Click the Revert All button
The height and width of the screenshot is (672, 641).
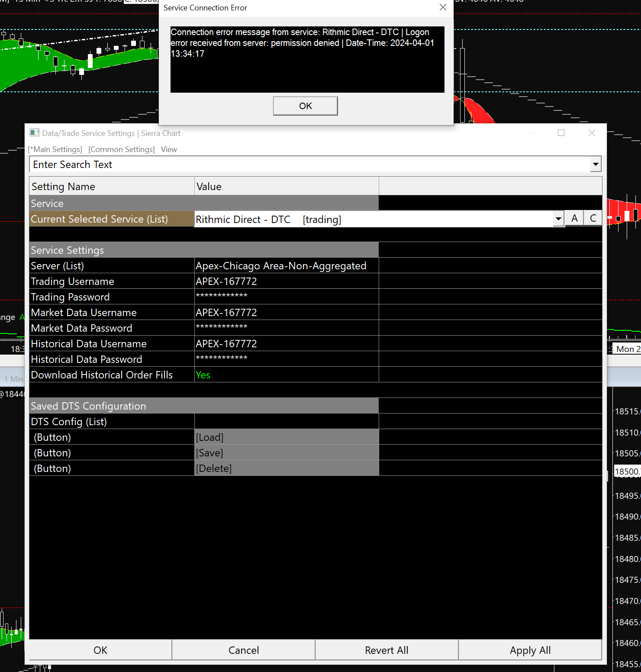(x=387, y=650)
